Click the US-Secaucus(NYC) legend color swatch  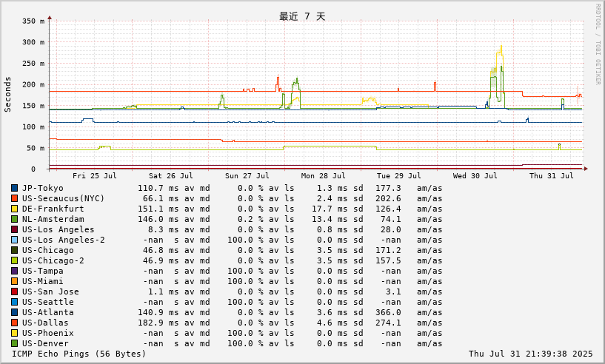pyautogui.click(x=14, y=198)
